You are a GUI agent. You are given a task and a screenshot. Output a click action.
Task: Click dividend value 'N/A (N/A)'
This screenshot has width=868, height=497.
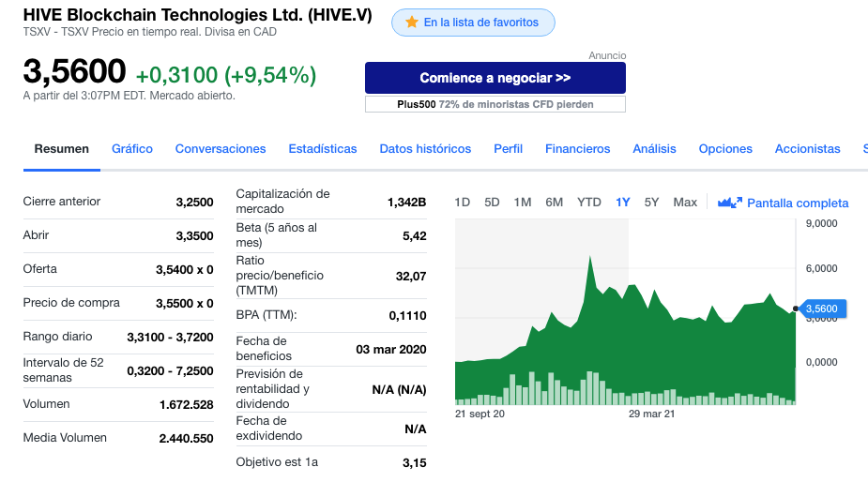point(399,390)
